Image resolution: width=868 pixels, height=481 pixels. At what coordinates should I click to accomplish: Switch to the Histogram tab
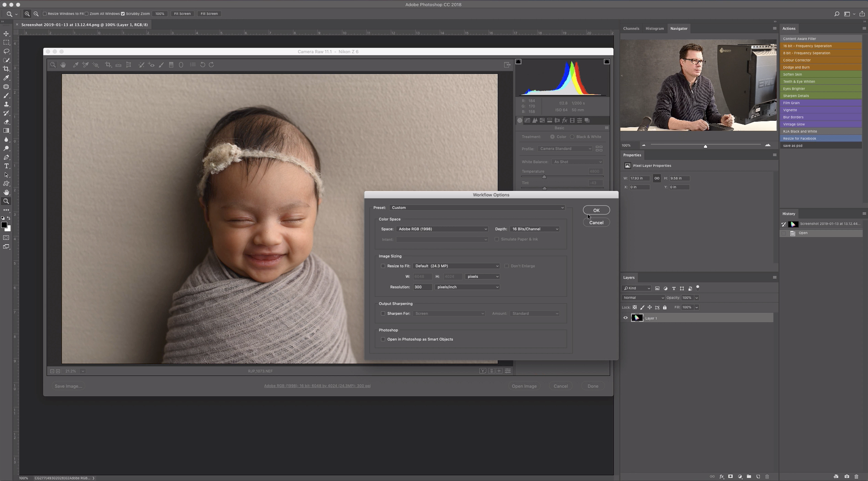tap(654, 29)
